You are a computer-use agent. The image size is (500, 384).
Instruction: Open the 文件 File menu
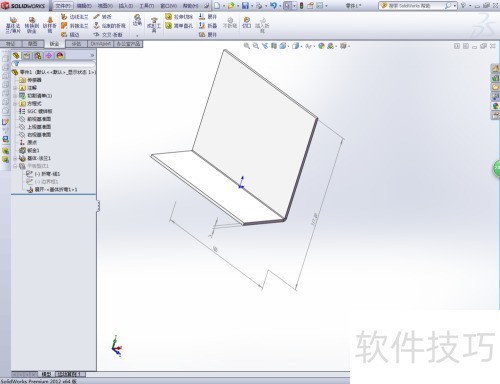coord(63,6)
